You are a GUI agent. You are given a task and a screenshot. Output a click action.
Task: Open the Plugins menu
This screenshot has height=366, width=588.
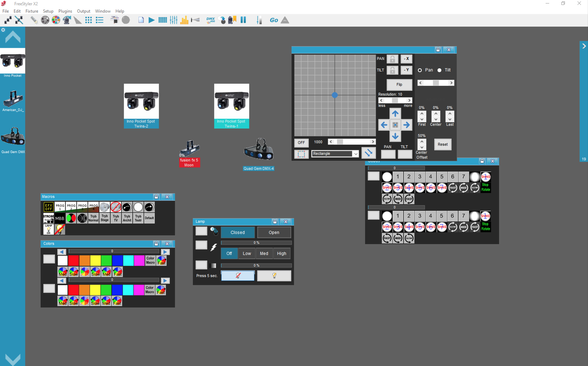click(x=65, y=11)
